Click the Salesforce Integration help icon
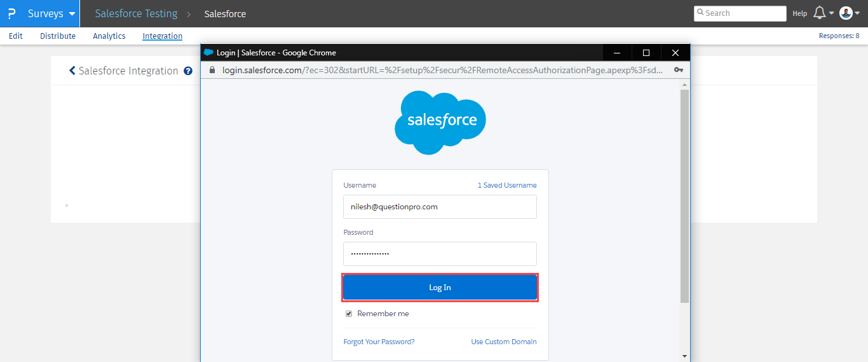This screenshot has height=362, width=868. 188,71
